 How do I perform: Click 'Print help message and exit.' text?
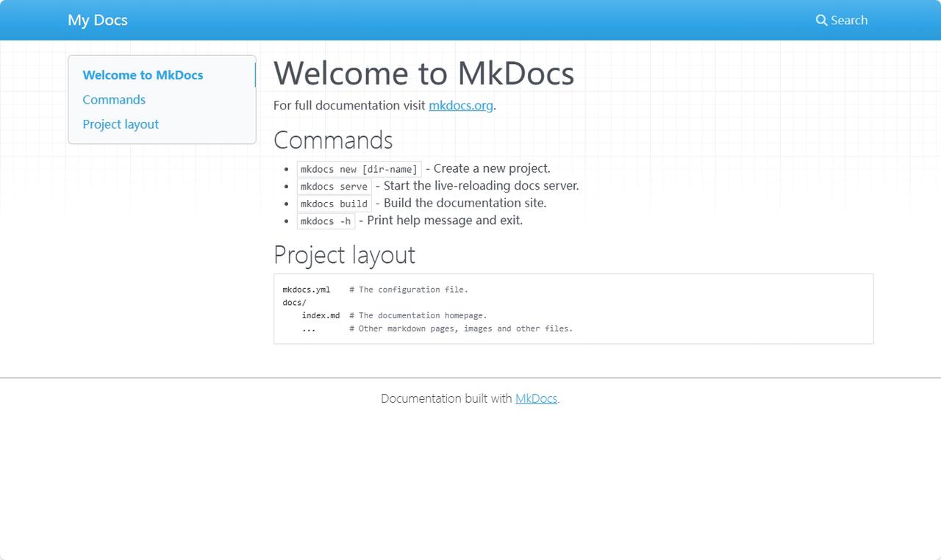click(x=445, y=220)
